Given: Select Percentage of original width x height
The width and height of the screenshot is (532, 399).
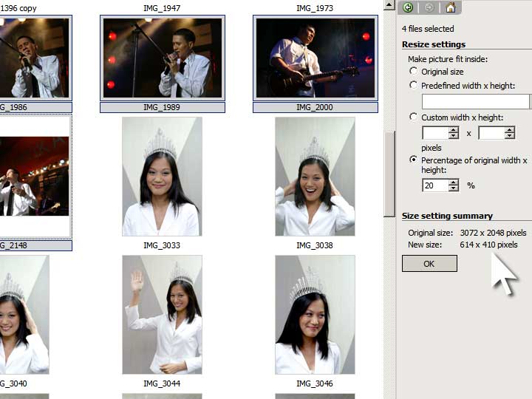Looking at the screenshot, I should tap(413, 160).
